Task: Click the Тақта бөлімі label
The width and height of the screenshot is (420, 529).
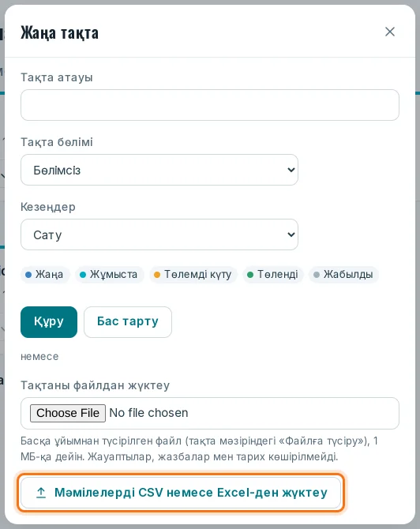Action: (57, 142)
